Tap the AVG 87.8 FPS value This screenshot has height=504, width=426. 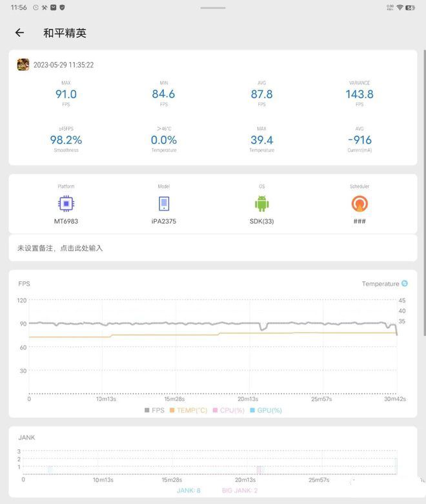pyautogui.click(x=261, y=94)
